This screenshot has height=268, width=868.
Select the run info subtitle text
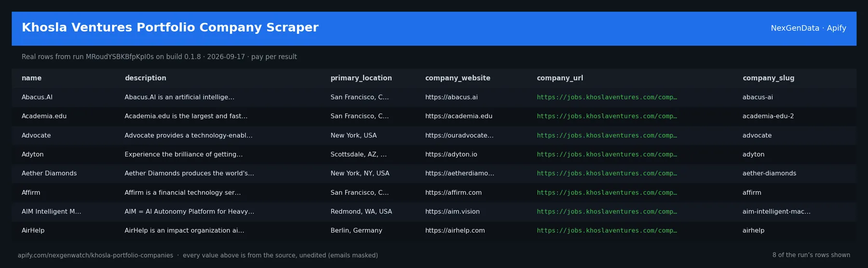(x=159, y=57)
